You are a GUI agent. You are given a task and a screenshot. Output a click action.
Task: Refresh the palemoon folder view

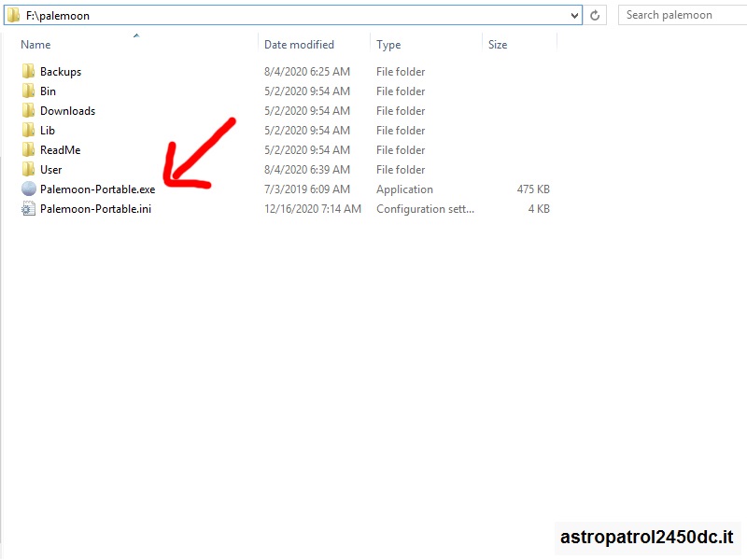click(595, 15)
